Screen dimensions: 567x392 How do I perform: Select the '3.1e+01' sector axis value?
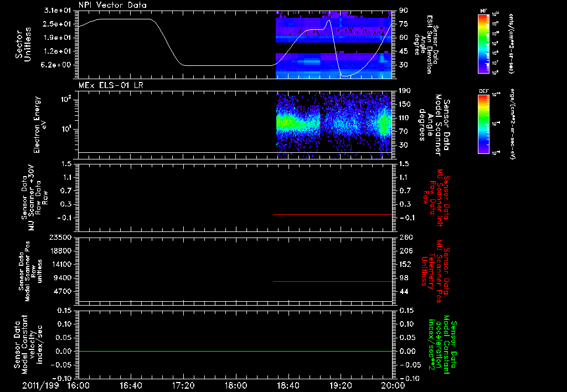[x=58, y=11]
